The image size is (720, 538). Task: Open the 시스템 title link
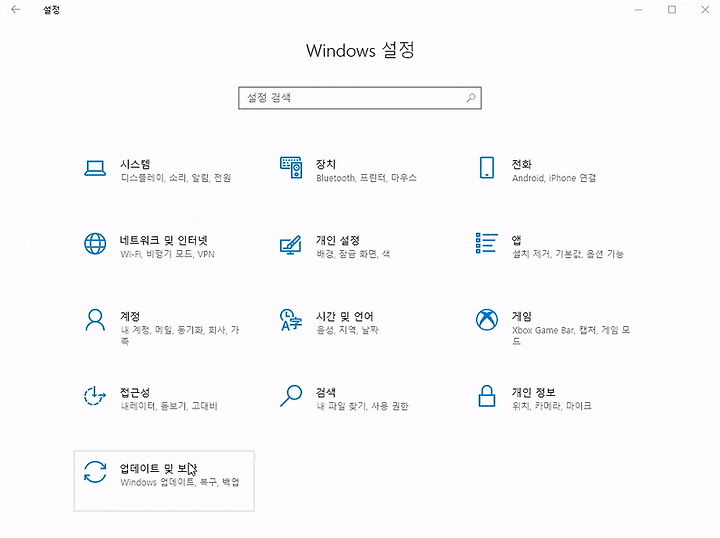click(x=135, y=164)
